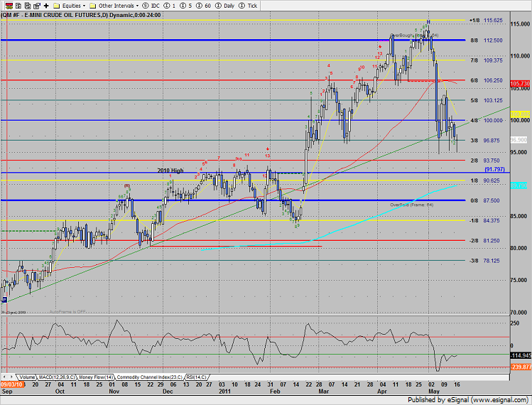Image resolution: width=532 pixels, height=405 pixels.
Task: Click the 8/8 112.500 Murrey level label
Action: pos(487,40)
